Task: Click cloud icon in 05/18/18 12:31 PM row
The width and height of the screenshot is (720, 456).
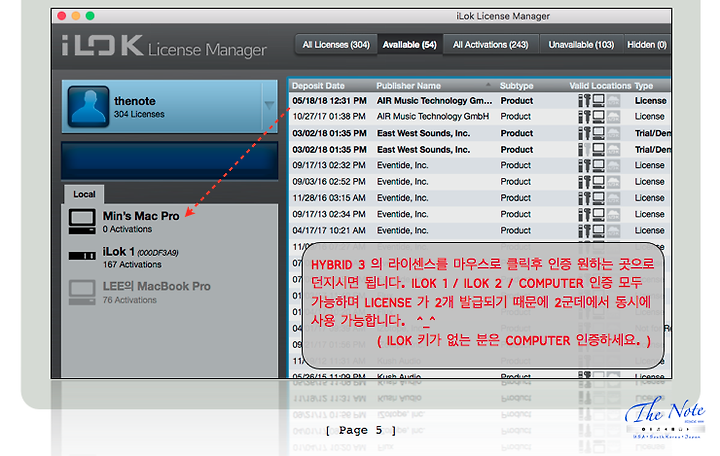Action: coord(613,101)
